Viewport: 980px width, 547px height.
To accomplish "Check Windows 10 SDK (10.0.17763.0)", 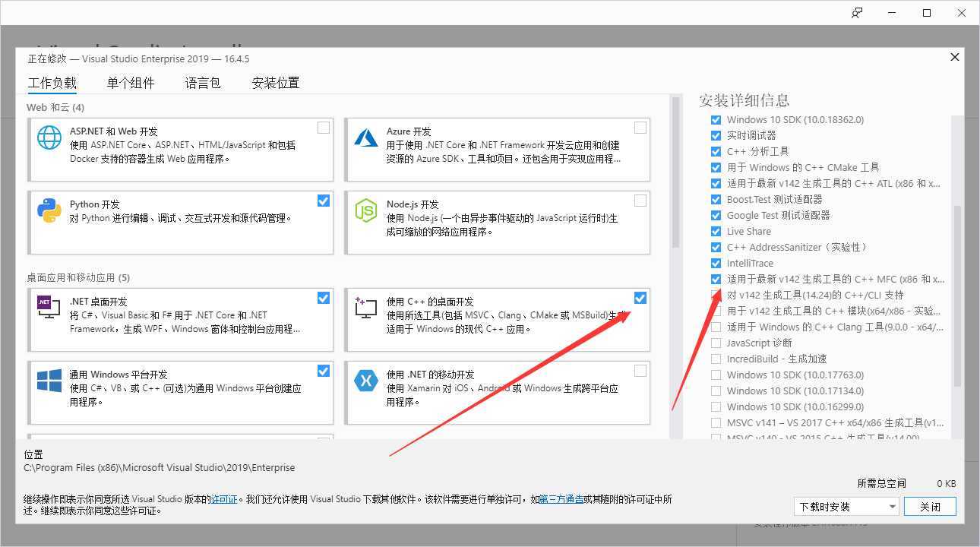I will tap(716, 375).
